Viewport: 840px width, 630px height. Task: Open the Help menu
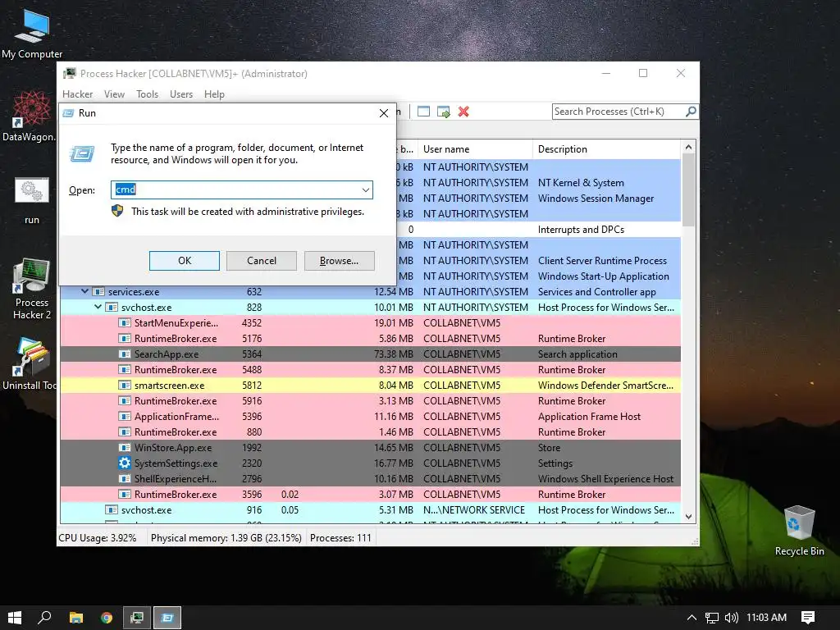click(x=214, y=94)
